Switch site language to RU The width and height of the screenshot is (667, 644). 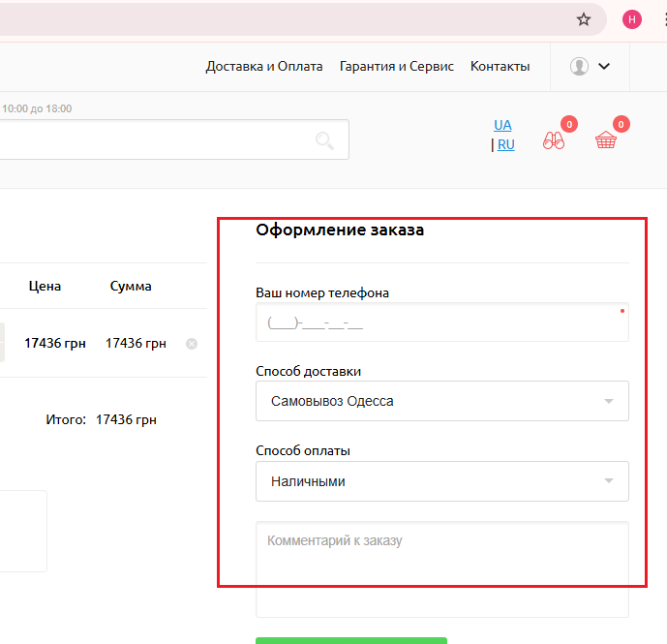click(x=505, y=145)
